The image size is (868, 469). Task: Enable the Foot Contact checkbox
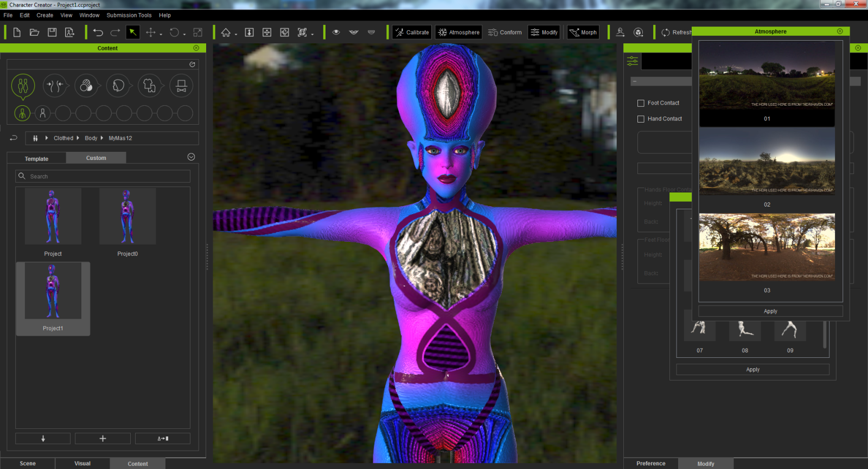(641, 103)
